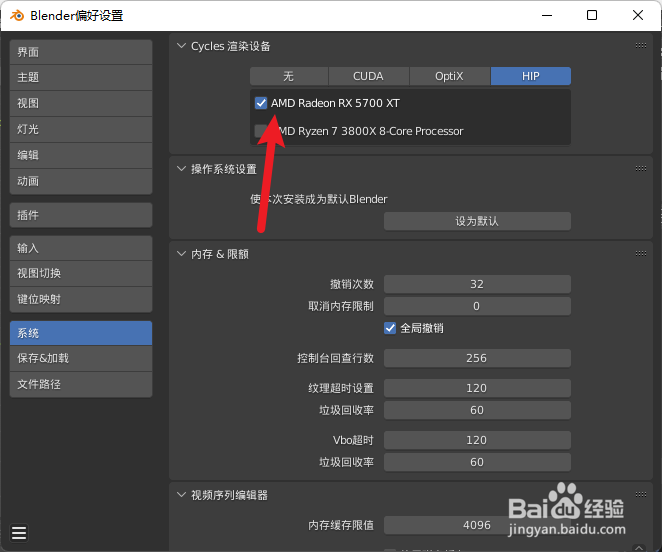
Task: Grab the Video Sequencer panel drag handle
Action: pos(640,495)
